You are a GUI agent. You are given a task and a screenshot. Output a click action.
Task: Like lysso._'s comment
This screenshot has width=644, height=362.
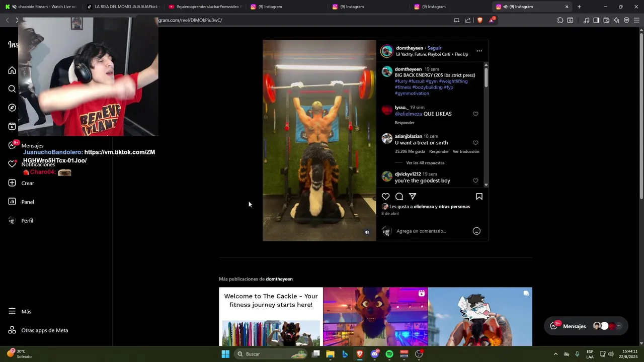(x=475, y=114)
